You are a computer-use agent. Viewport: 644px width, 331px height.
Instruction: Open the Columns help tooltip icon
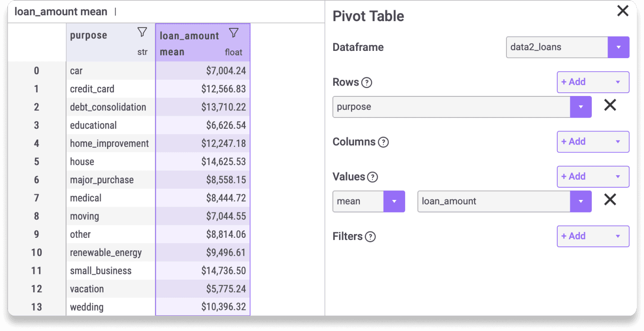pyautogui.click(x=383, y=142)
